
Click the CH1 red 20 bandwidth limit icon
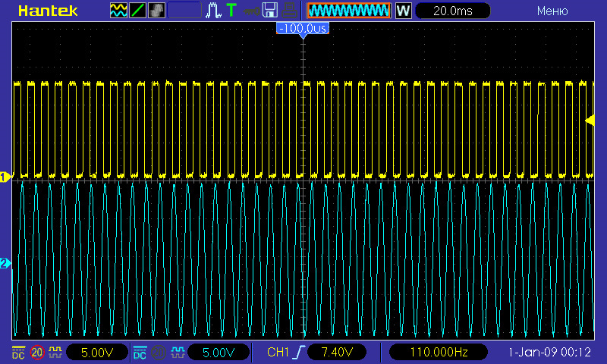tap(37, 353)
